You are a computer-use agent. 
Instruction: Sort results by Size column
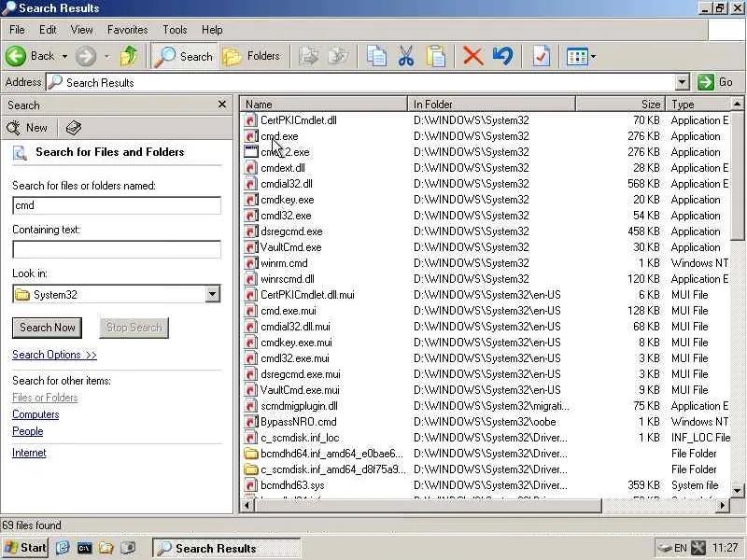[x=621, y=104]
